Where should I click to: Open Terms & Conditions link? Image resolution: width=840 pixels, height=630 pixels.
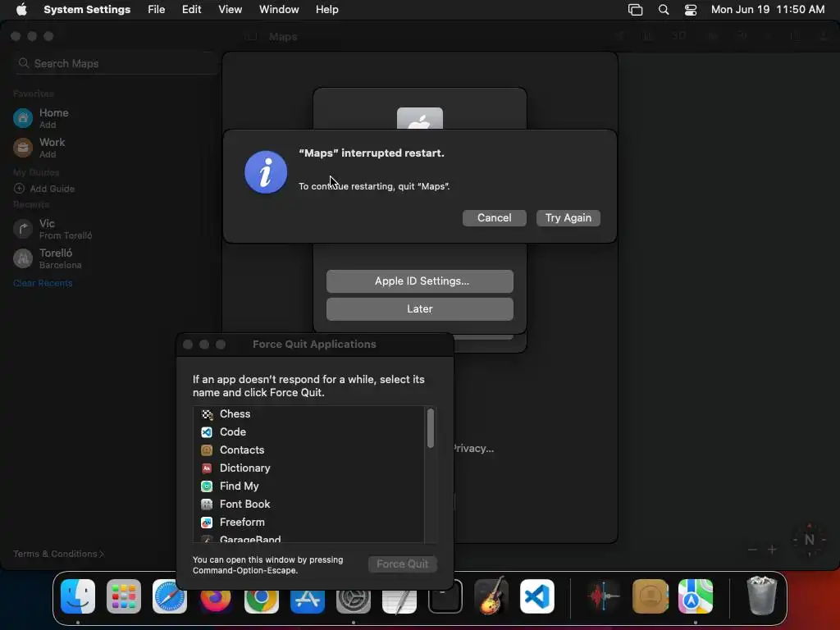coord(58,554)
